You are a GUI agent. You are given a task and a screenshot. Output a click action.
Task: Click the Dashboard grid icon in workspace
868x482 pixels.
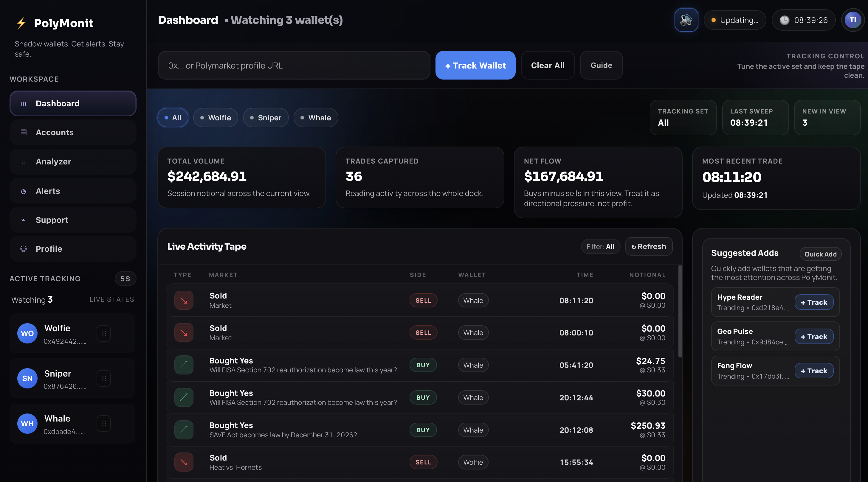pos(23,103)
